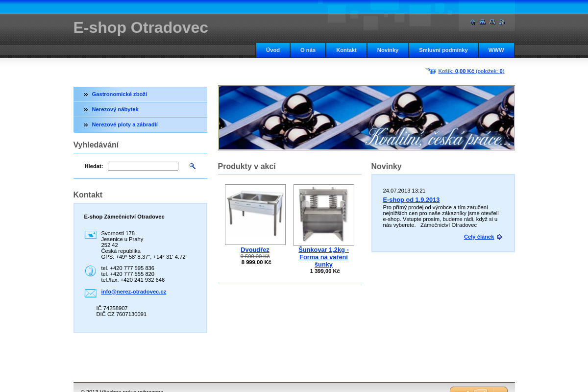Open the Šunkovar product image
Screen dimensions: 588x392
click(323, 215)
